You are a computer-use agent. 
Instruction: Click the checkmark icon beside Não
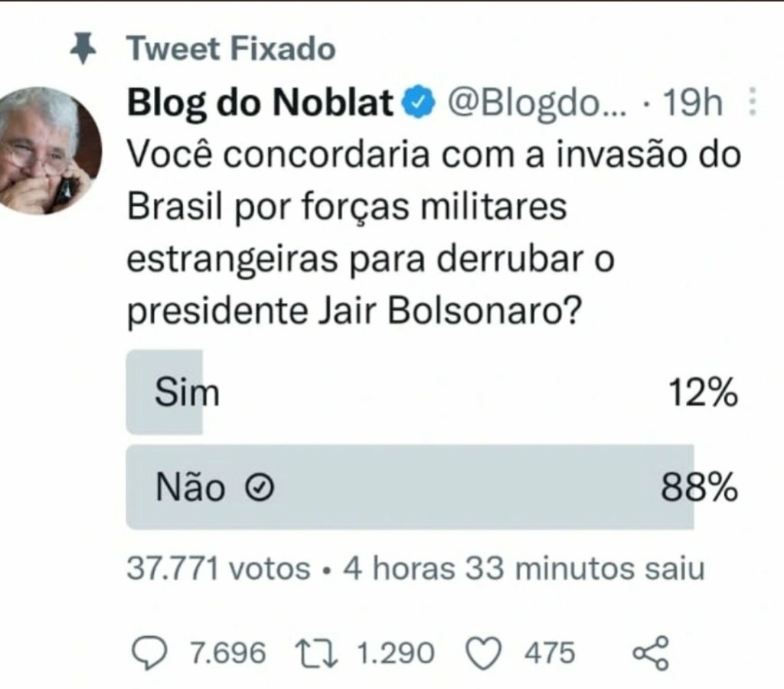260,488
